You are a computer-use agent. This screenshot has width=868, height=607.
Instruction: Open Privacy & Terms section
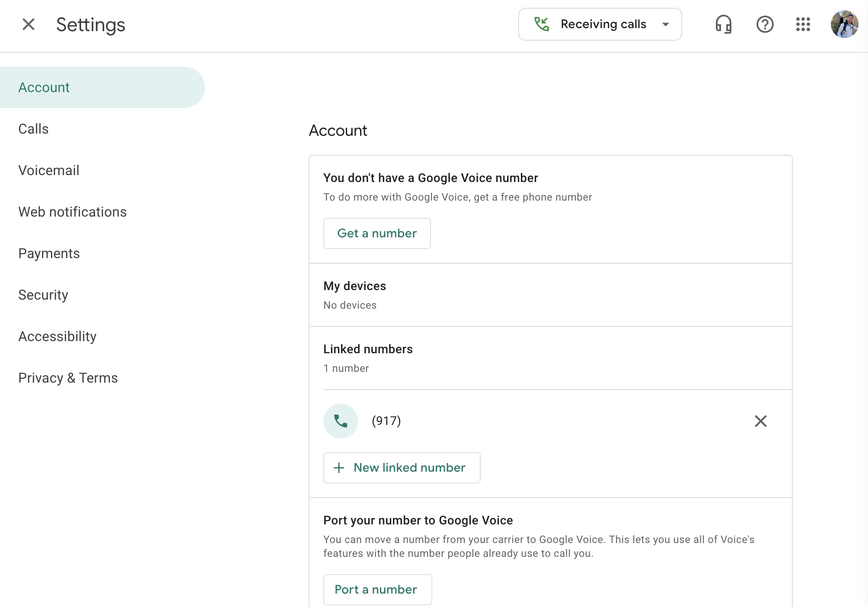click(68, 378)
